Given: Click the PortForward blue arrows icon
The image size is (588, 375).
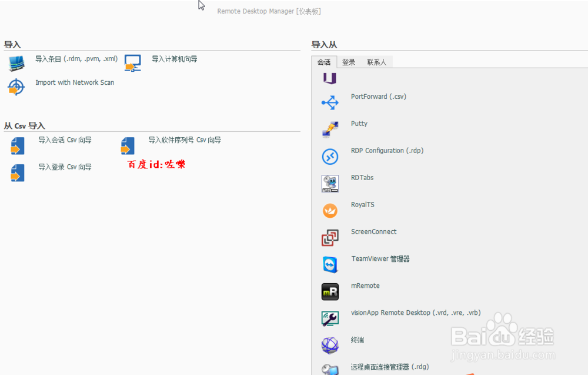Looking at the screenshot, I should 330,102.
